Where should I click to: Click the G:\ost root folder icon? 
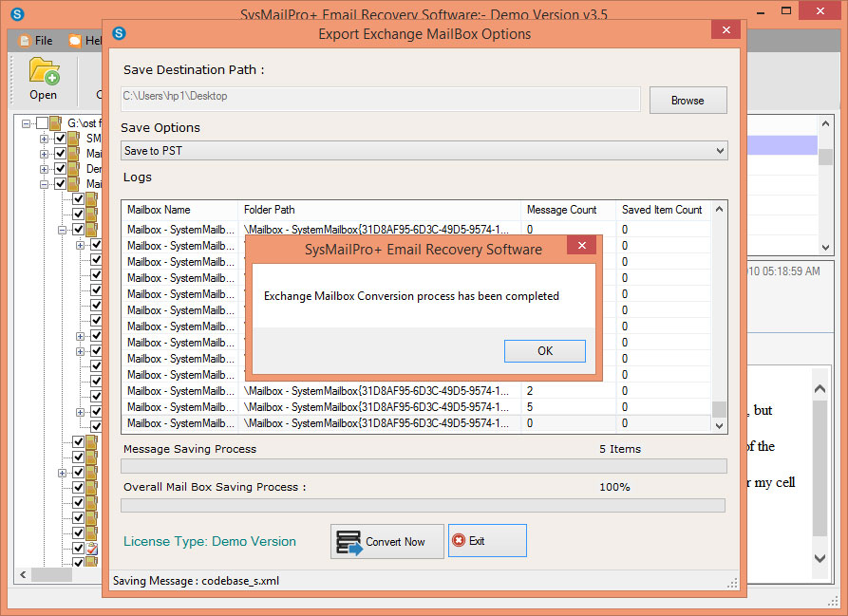point(56,123)
